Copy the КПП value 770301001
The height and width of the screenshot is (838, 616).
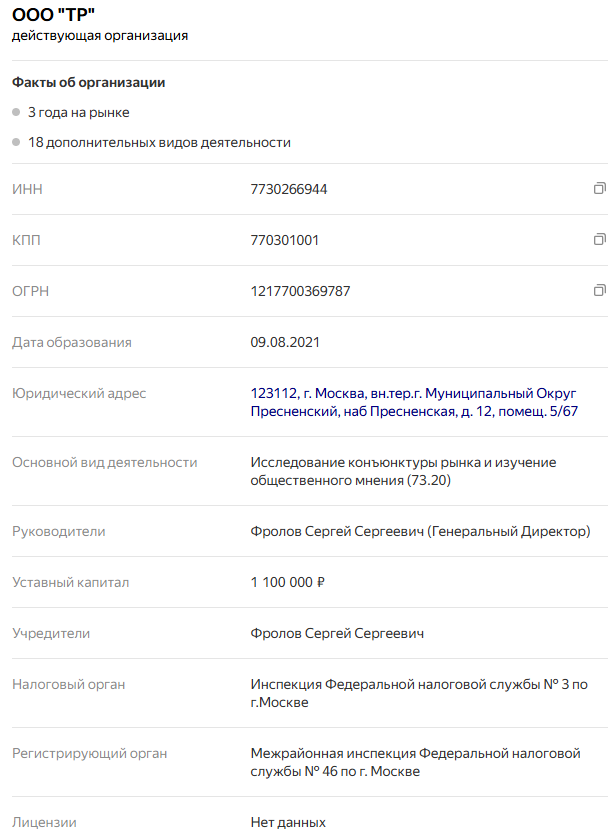coord(281,240)
